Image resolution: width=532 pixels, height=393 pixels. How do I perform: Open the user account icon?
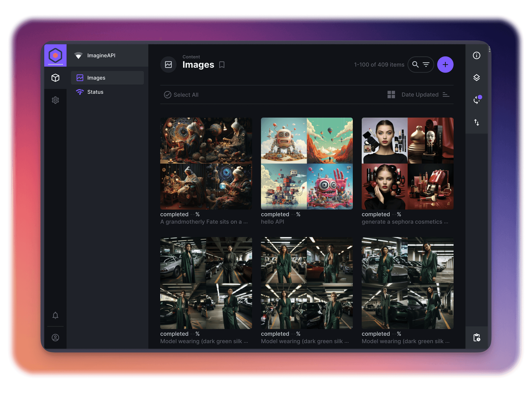pos(55,337)
